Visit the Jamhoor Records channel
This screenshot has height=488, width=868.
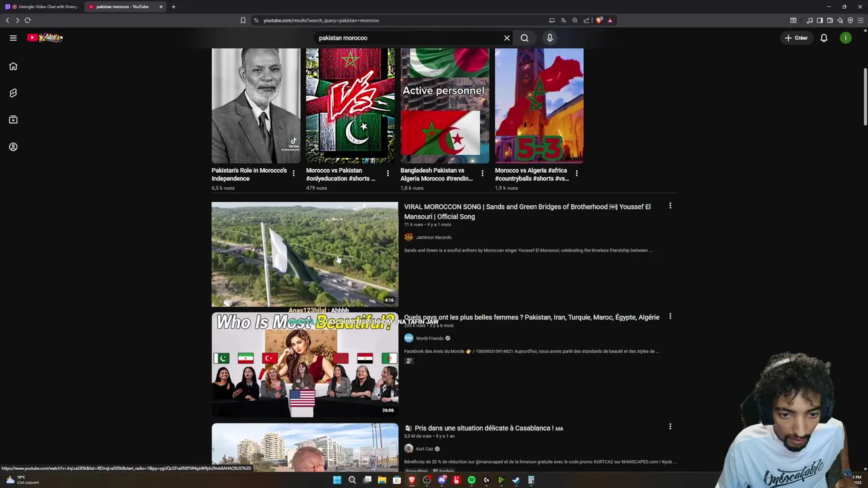coord(433,237)
